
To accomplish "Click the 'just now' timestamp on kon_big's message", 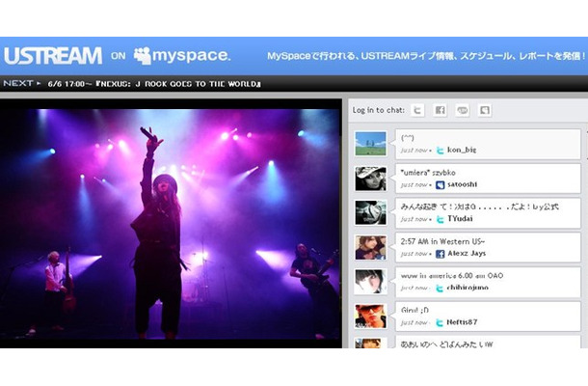I will 414,151.
